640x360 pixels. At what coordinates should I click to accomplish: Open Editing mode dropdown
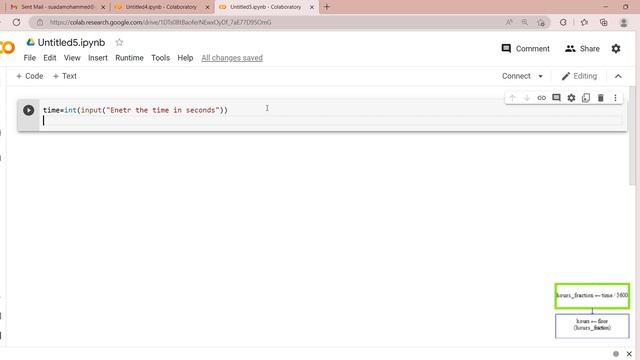tap(579, 76)
